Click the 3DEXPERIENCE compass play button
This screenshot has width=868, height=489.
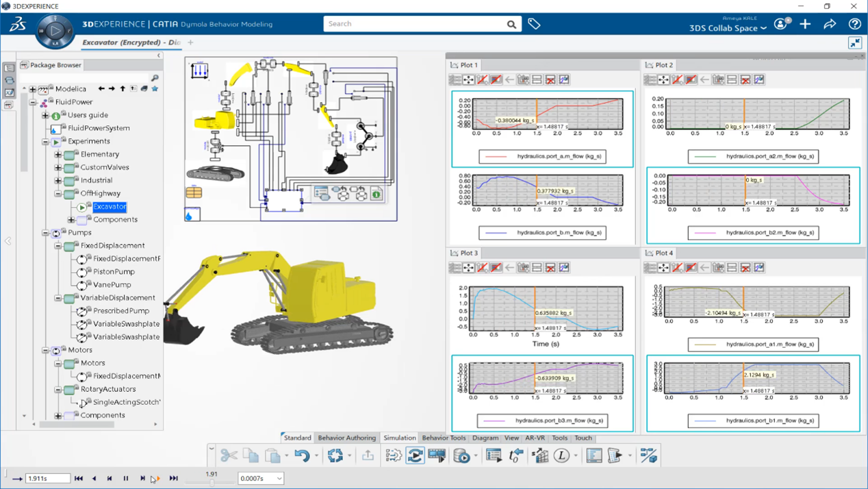click(x=55, y=30)
